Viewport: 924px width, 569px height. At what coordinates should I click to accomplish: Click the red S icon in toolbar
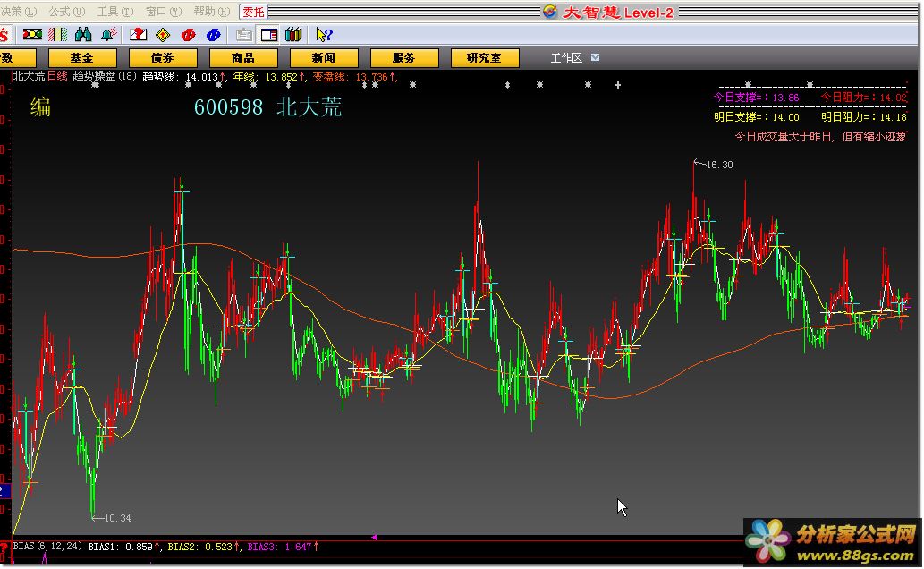[4, 35]
